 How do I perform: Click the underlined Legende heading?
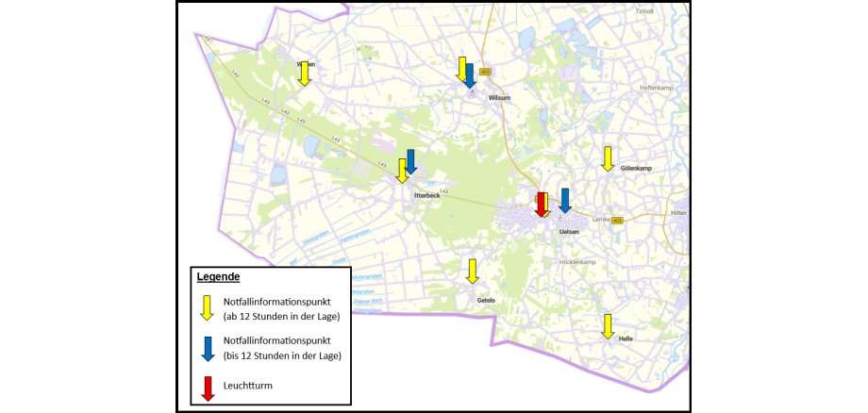coord(218,277)
